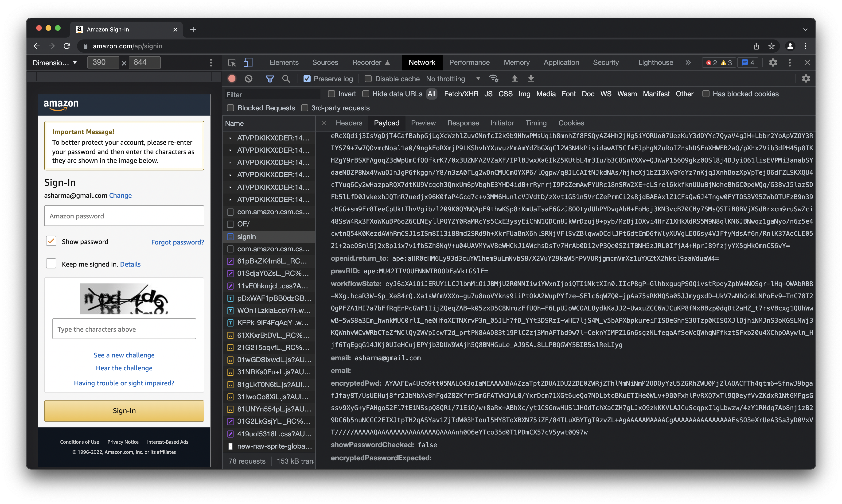The image size is (842, 504).
Task: Export HAR file download icon
Action: click(531, 79)
